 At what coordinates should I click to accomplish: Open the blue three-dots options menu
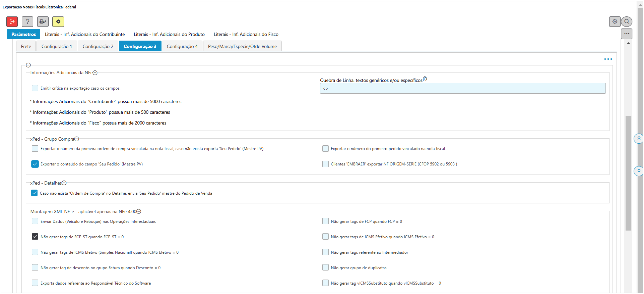(608, 59)
